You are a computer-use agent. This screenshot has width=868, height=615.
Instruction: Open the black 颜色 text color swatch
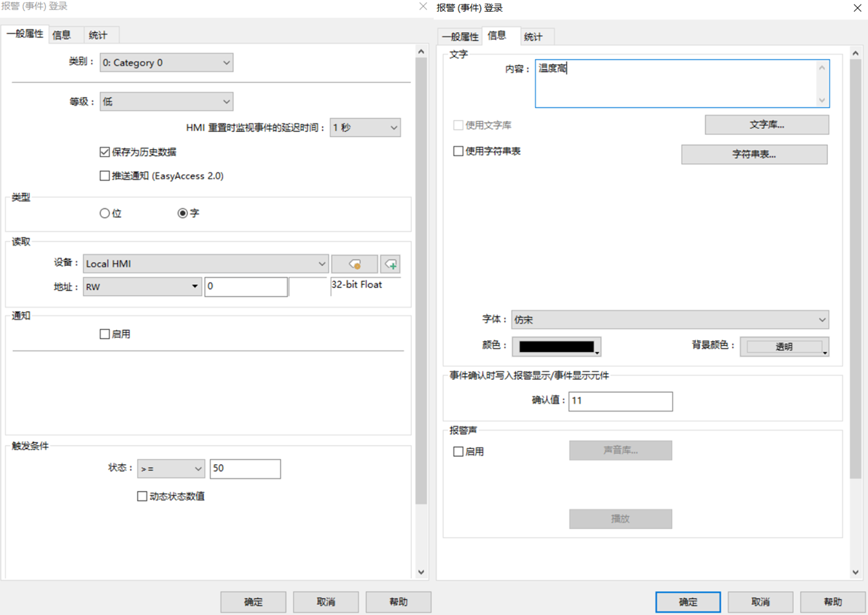pos(557,347)
